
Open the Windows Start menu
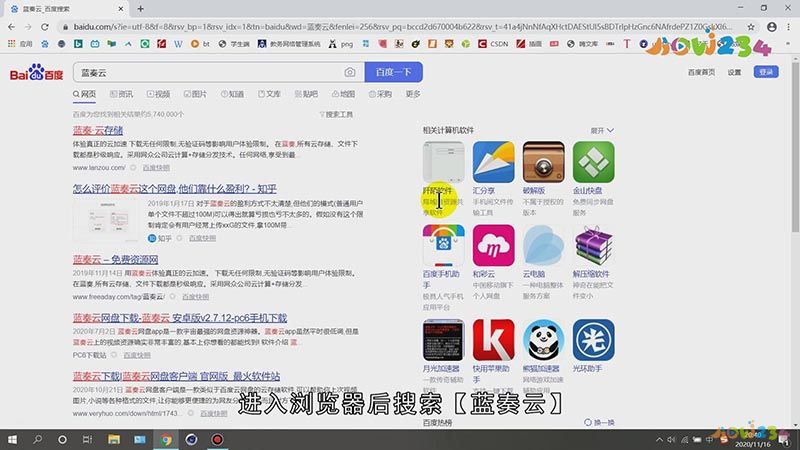tap(12, 439)
